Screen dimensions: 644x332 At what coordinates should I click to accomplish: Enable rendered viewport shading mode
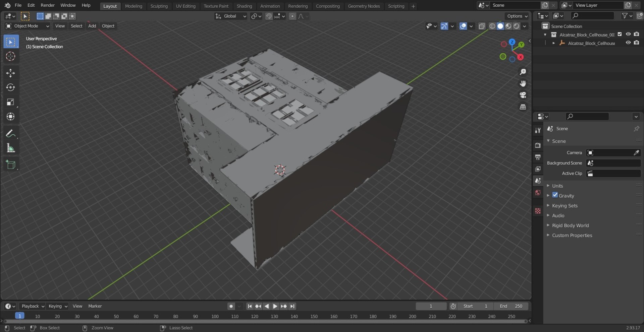517,26
